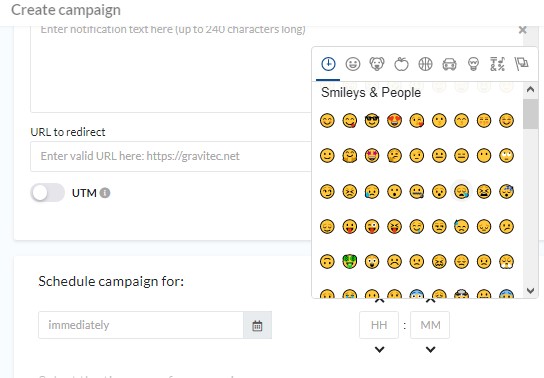The width and height of the screenshot is (544, 378).
Task: Switch to the Symbols emoji tab
Action: pos(497,64)
